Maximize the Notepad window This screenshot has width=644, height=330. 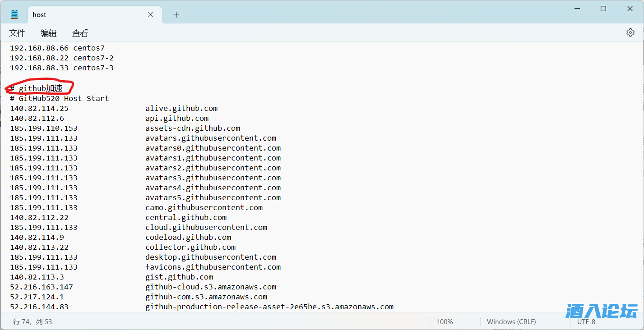click(603, 9)
